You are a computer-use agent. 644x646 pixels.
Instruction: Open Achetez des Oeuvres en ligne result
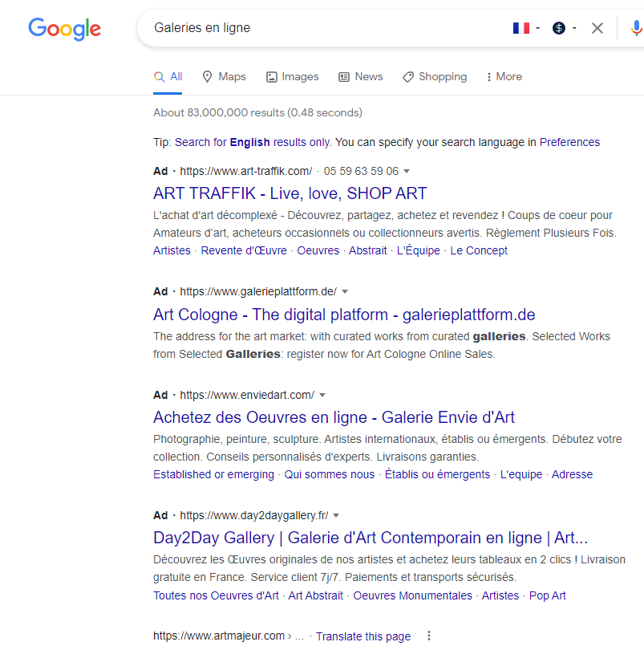point(334,417)
